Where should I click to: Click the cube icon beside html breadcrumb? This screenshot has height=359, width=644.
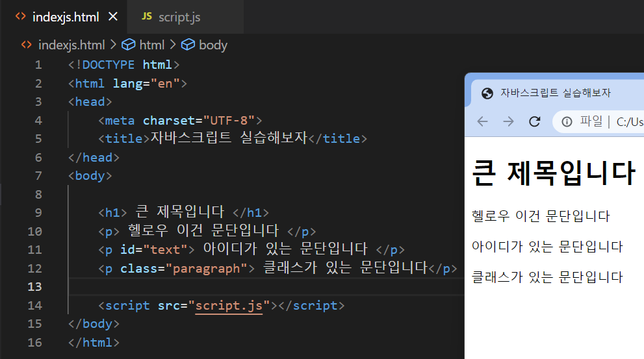[x=129, y=44]
